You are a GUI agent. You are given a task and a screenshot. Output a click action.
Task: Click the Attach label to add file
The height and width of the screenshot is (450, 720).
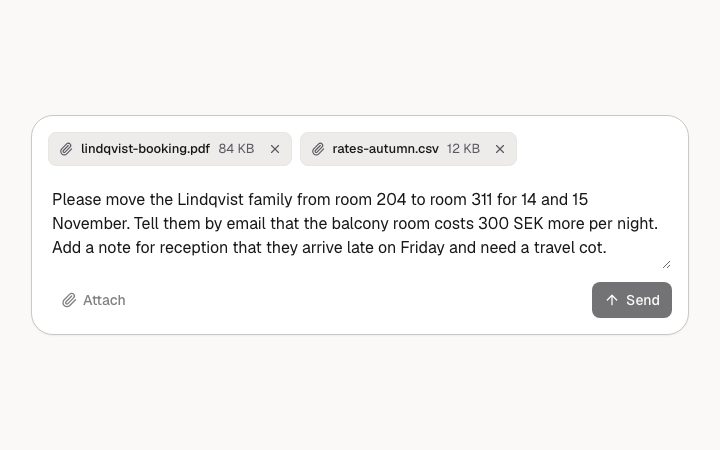(x=104, y=300)
